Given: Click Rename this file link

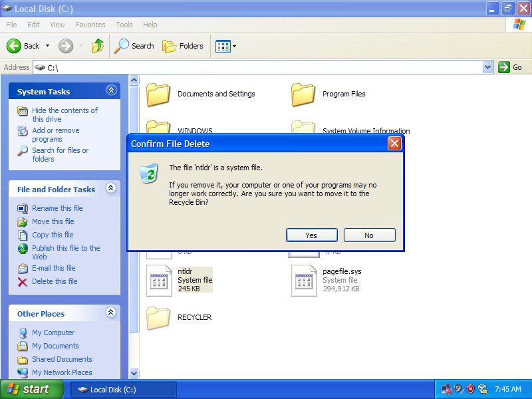Looking at the screenshot, I should click(x=57, y=208).
